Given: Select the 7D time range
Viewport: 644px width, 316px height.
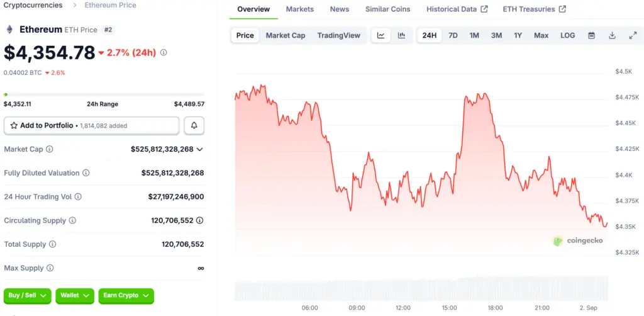Looking at the screenshot, I should click(453, 35).
